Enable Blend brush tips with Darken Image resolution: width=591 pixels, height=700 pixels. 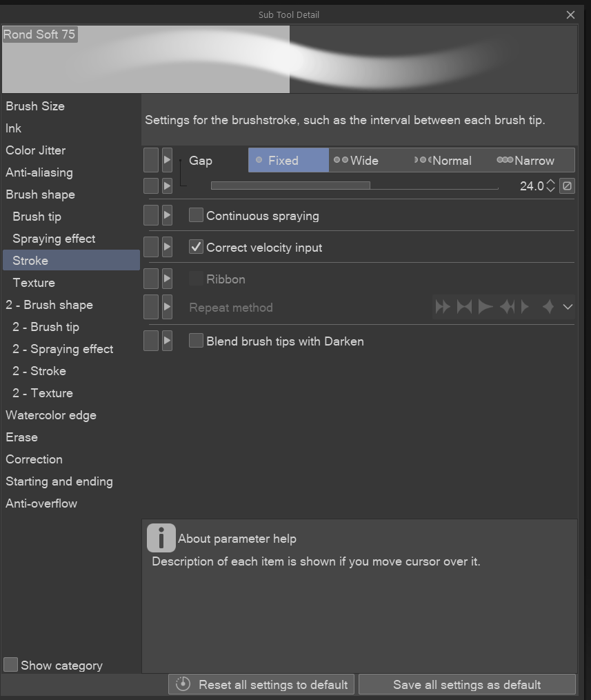pyautogui.click(x=196, y=341)
